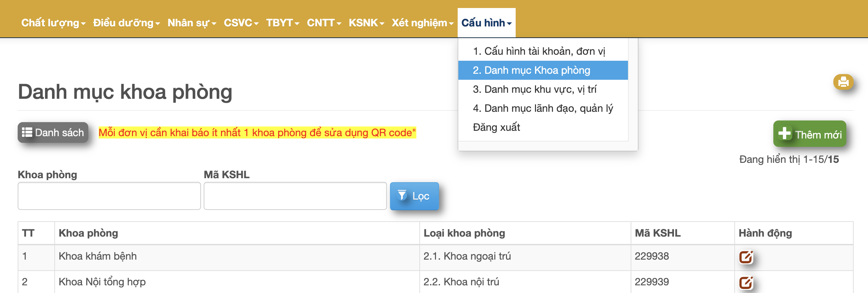Screen dimensions: 868x293
Task: Choose Danh mục khu vực, vị trí
Action: click(534, 89)
